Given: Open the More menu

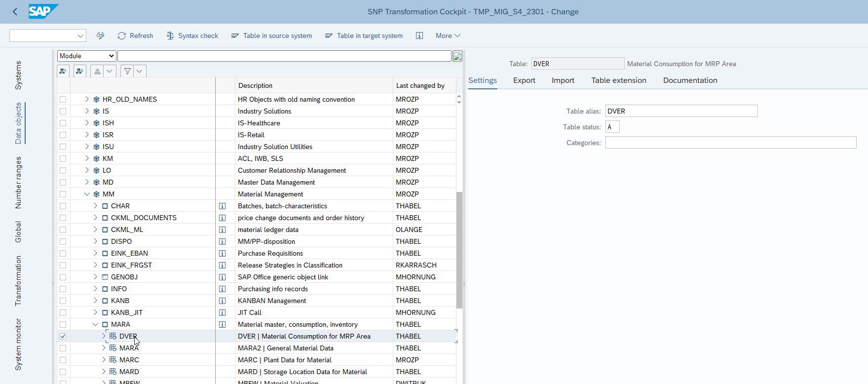Looking at the screenshot, I should click(x=448, y=36).
